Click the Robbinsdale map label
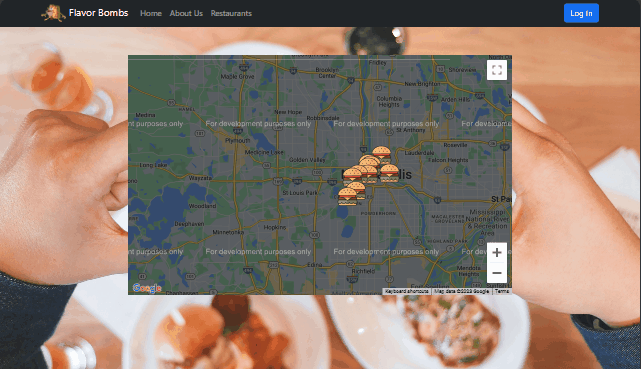 coord(323,118)
